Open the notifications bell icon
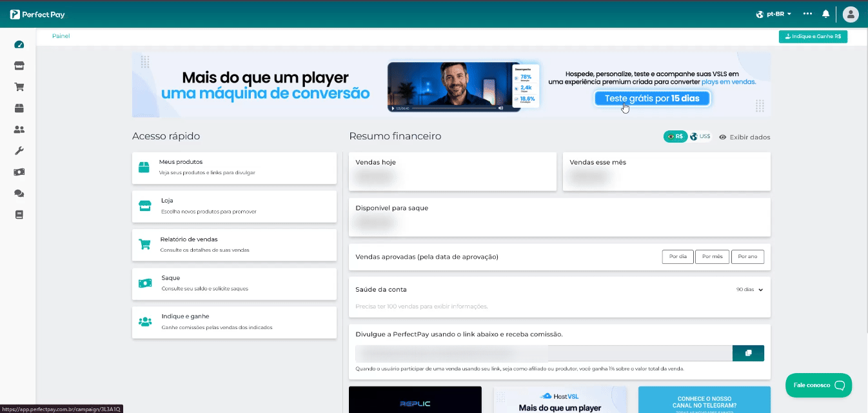 825,14
